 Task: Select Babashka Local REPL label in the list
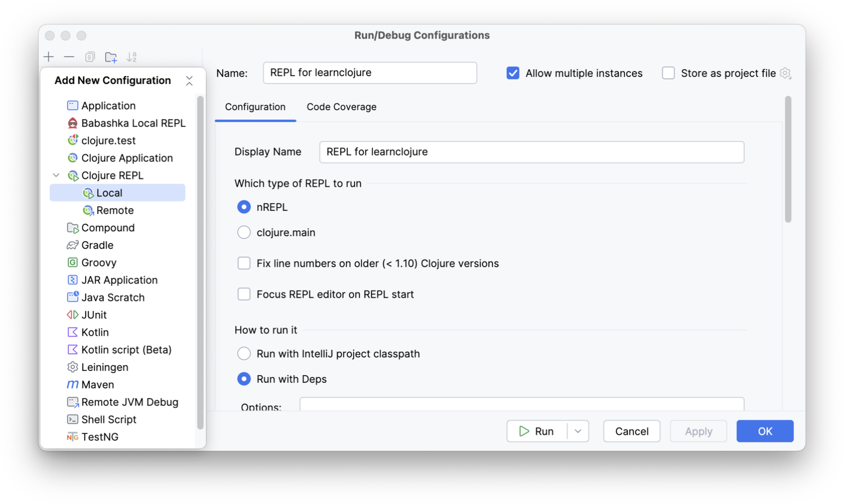[x=133, y=123]
